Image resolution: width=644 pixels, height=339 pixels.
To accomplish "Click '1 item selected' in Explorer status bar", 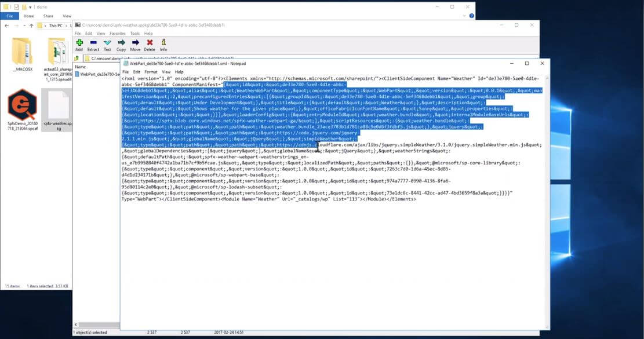I will 40,286.
